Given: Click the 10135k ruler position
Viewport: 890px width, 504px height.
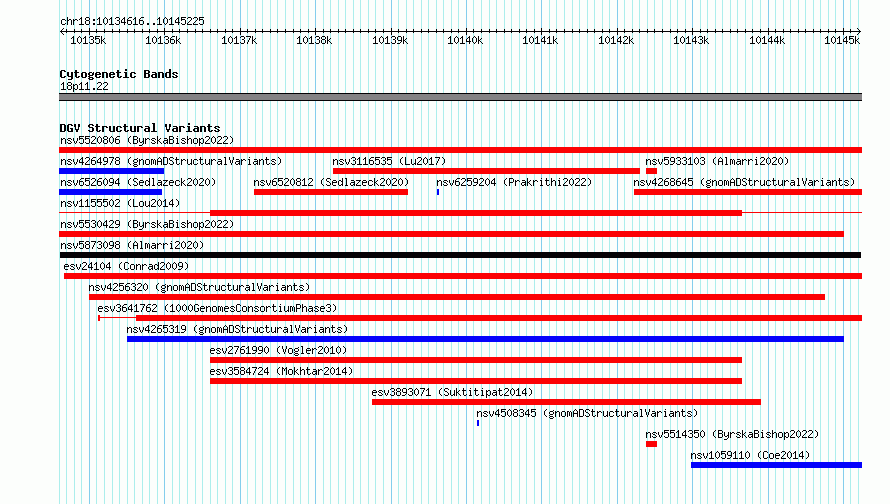Looking at the screenshot, I should (x=88, y=40).
